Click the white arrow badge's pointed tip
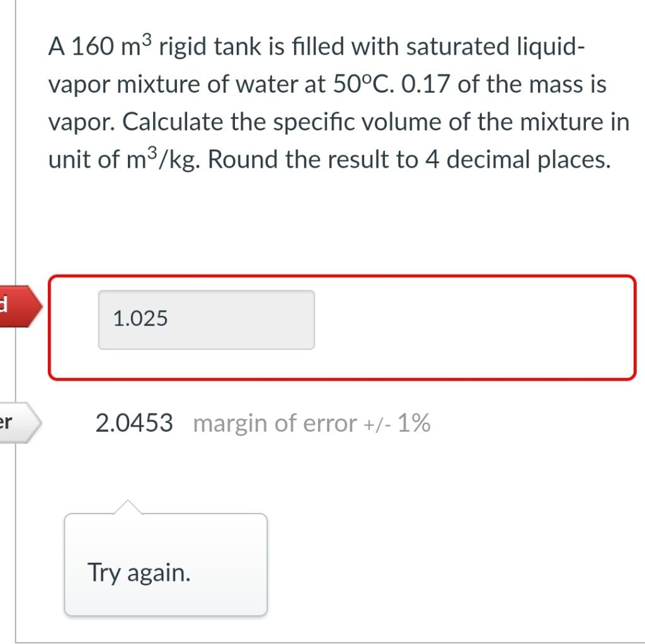The height and width of the screenshot is (644, 645). pyautogui.click(x=40, y=422)
